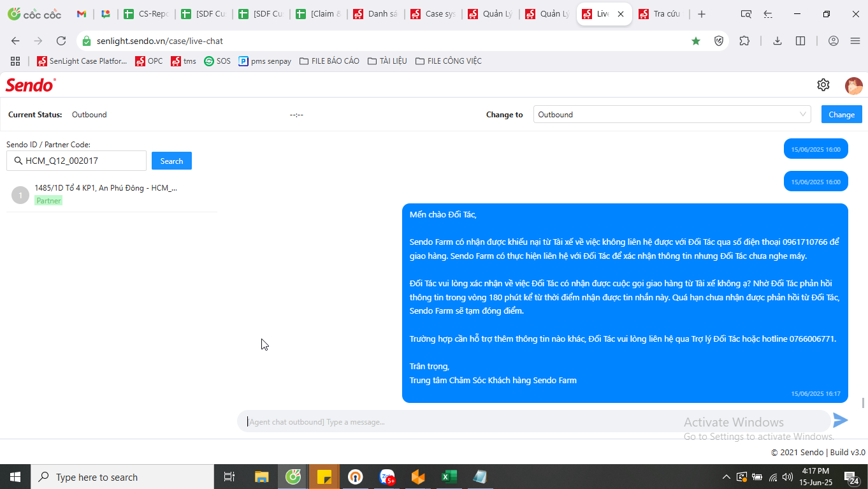Image resolution: width=868 pixels, height=489 pixels.
Task: Open the Windows Start menu
Action: coord(15,477)
